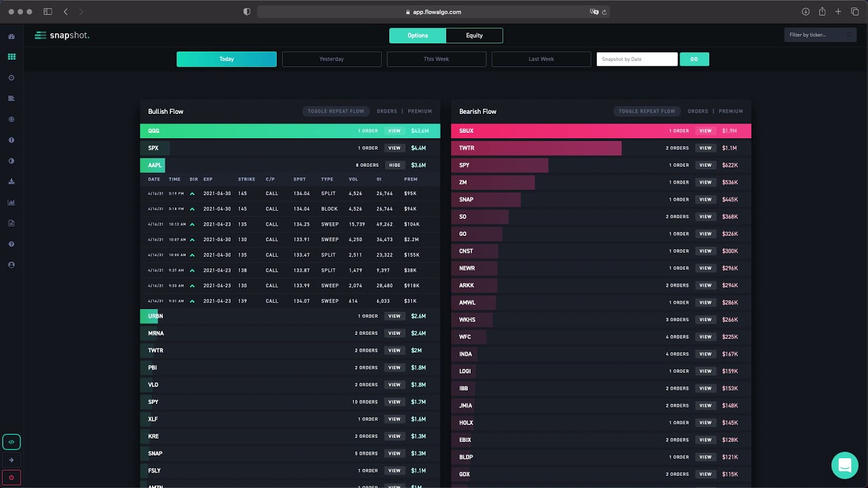The width and height of the screenshot is (868, 488).
Task: Click the BLOCK type cell in AAPL orders
Action: click(330, 209)
